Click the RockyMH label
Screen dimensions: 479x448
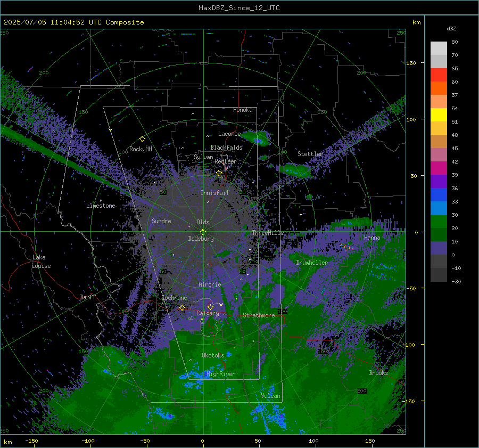click(141, 149)
